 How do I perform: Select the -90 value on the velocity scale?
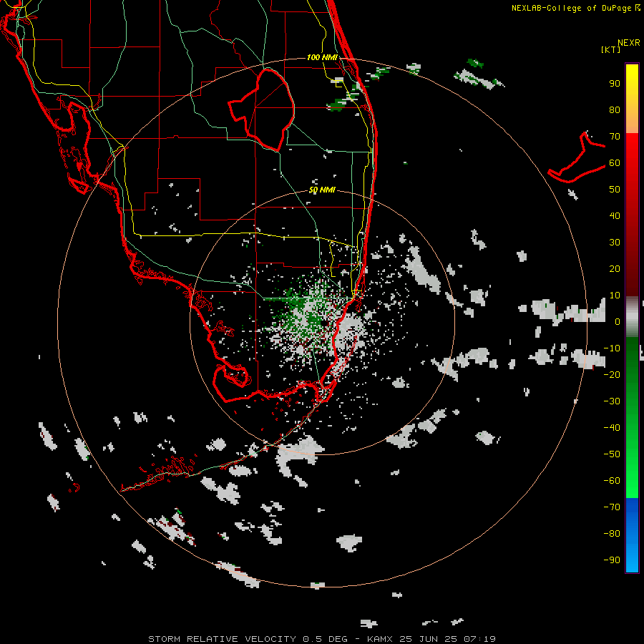[612, 560]
